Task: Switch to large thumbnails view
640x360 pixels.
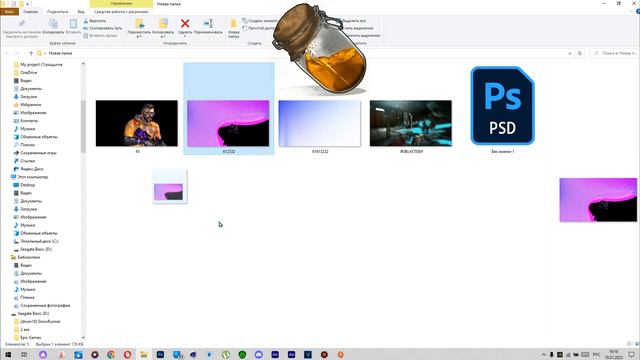Action: click(636, 344)
